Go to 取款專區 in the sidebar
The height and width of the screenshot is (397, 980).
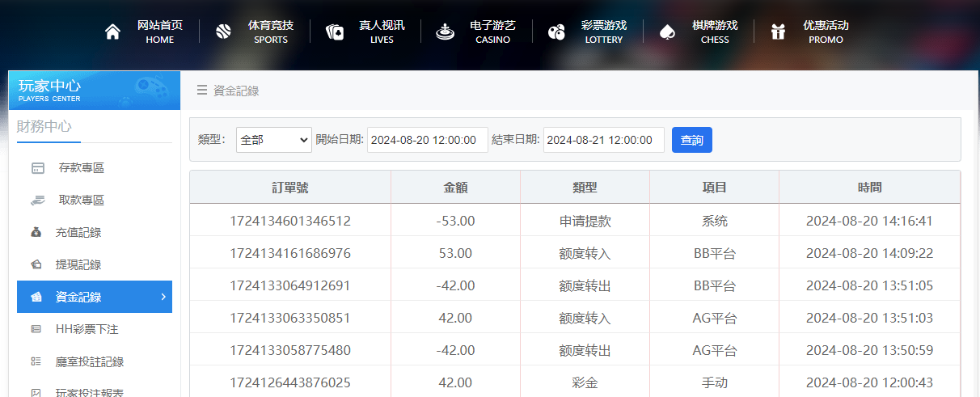click(x=81, y=201)
